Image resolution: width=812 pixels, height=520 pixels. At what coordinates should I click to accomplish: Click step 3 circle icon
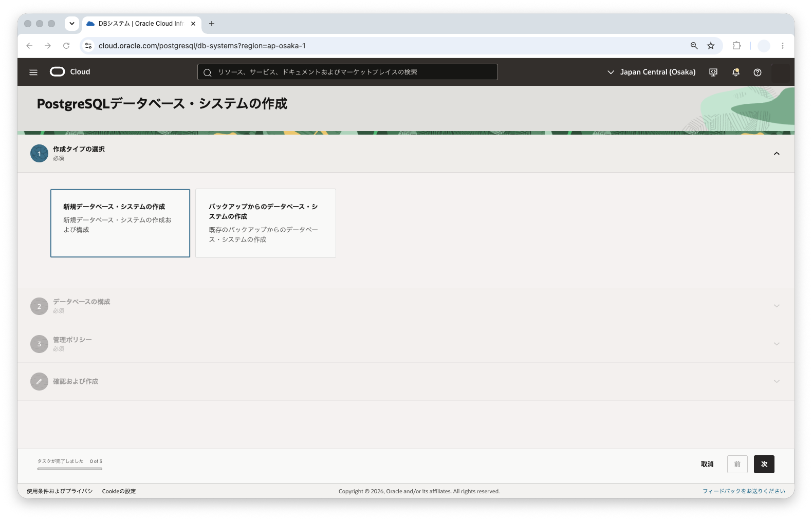click(x=39, y=344)
